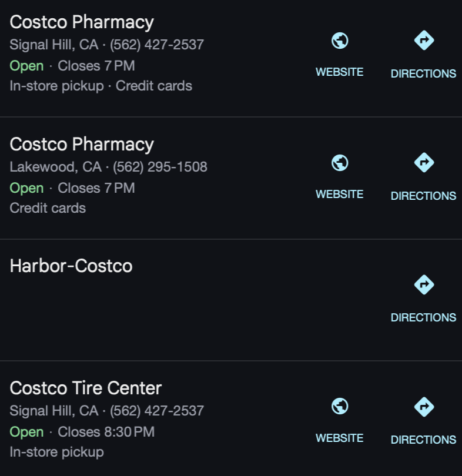
Task: Select the Lakewood Costco Pharmacy listing title
Action: click(82, 145)
